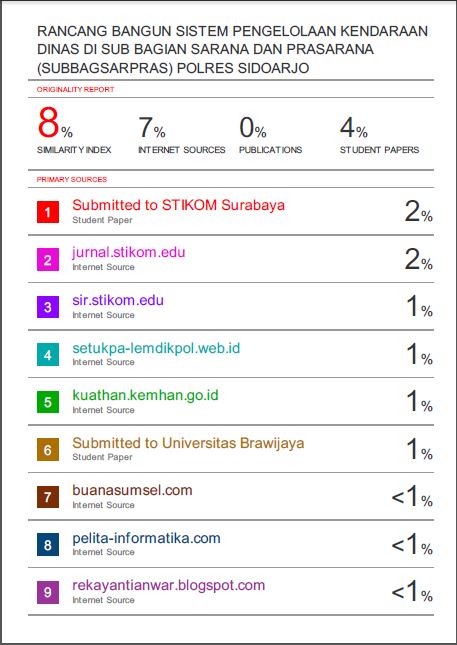Click the teal number 4 source badge
This screenshot has height=645, width=457.
(48, 355)
